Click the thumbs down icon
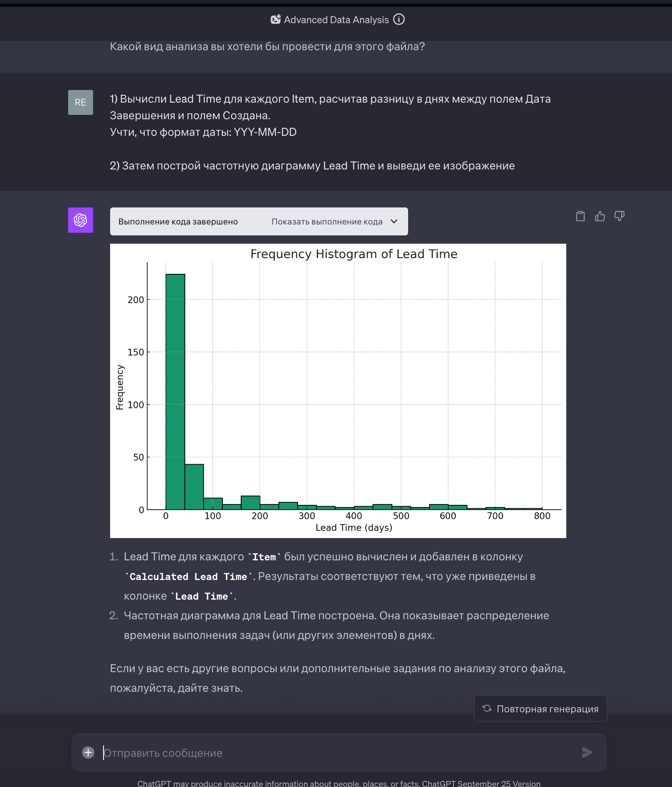This screenshot has height=787, width=672. tap(620, 216)
